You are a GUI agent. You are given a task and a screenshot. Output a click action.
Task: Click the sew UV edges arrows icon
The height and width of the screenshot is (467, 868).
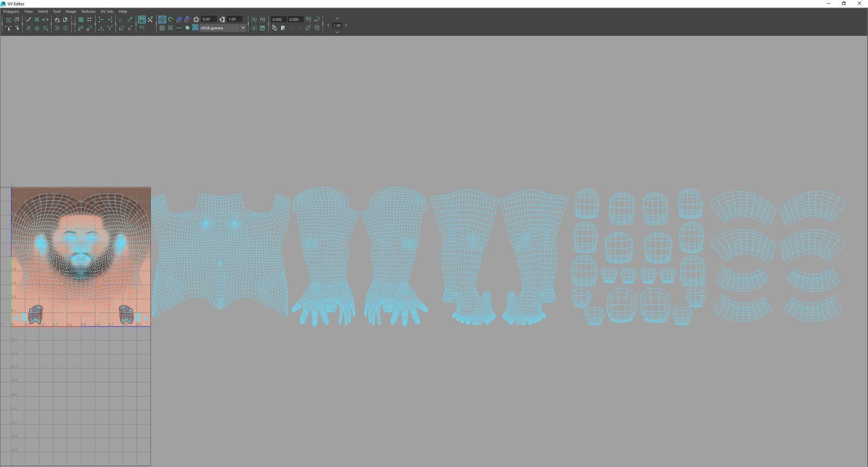(45, 20)
